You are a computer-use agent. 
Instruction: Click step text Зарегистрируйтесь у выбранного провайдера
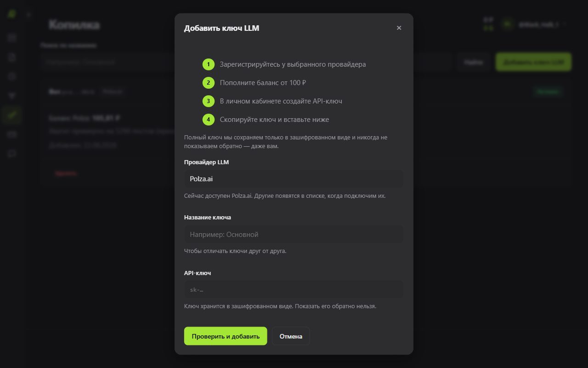[293, 64]
